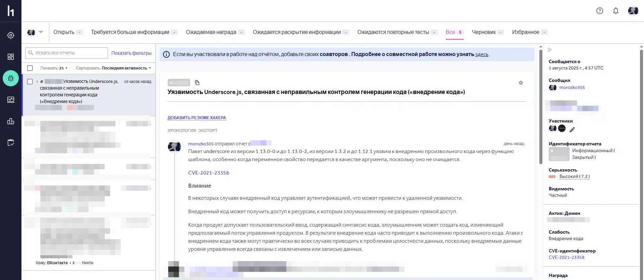Image resolution: width=644 pixels, height=280 pixels.
Task: Switch to the Ожидается раскрытие информации tab
Action: click(x=301, y=32)
